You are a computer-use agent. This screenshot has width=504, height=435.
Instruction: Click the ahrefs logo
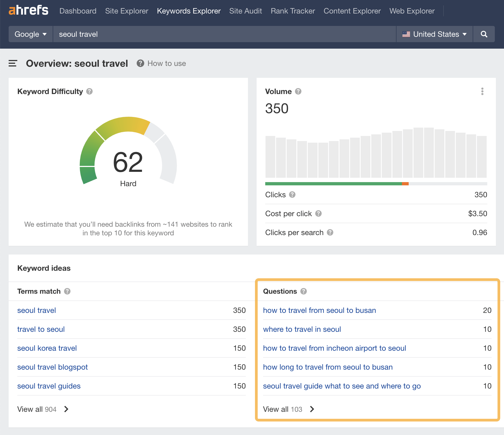pyautogui.click(x=28, y=10)
